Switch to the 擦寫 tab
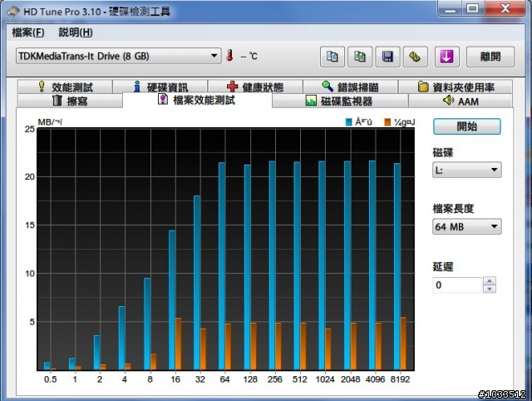The height and width of the screenshot is (401, 532). click(70, 101)
